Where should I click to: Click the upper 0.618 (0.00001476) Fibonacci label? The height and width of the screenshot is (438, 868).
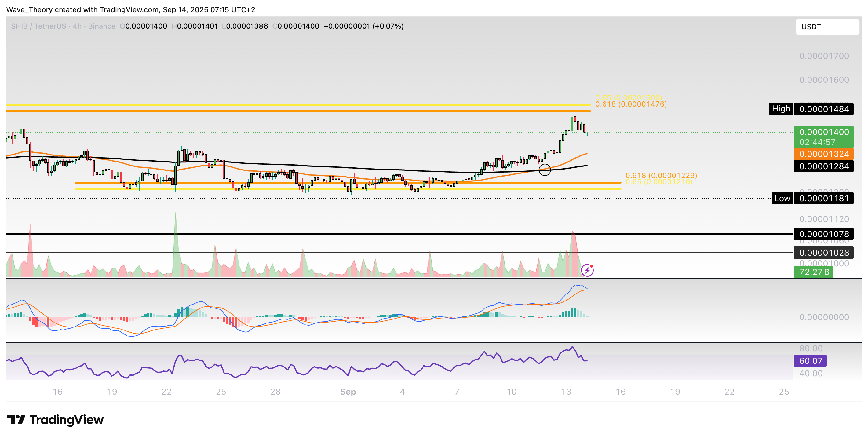(x=631, y=104)
